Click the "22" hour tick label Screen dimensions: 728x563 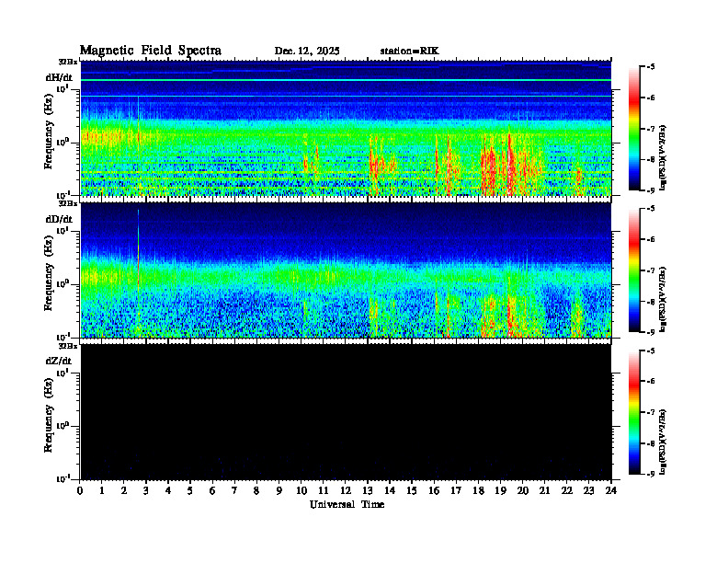(567, 491)
